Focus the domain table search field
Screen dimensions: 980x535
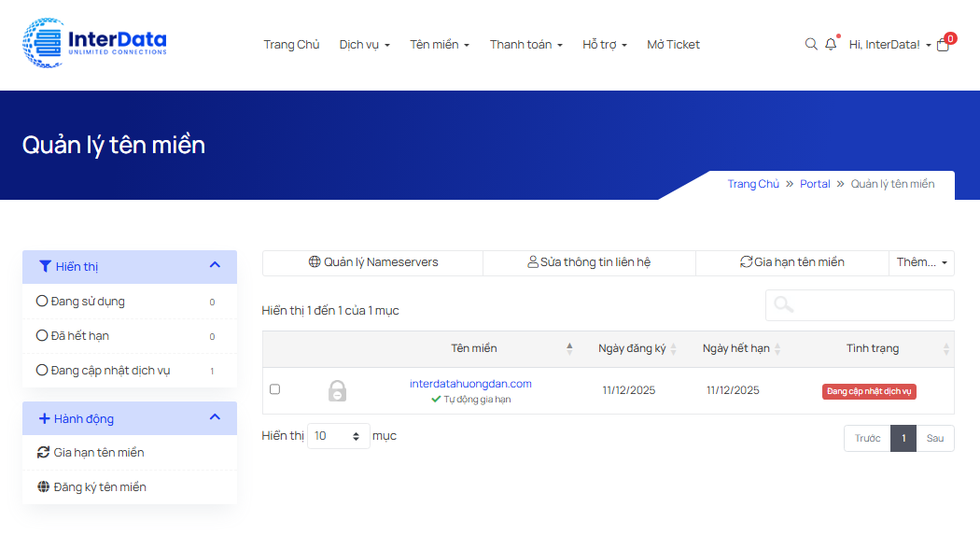(x=860, y=305)
